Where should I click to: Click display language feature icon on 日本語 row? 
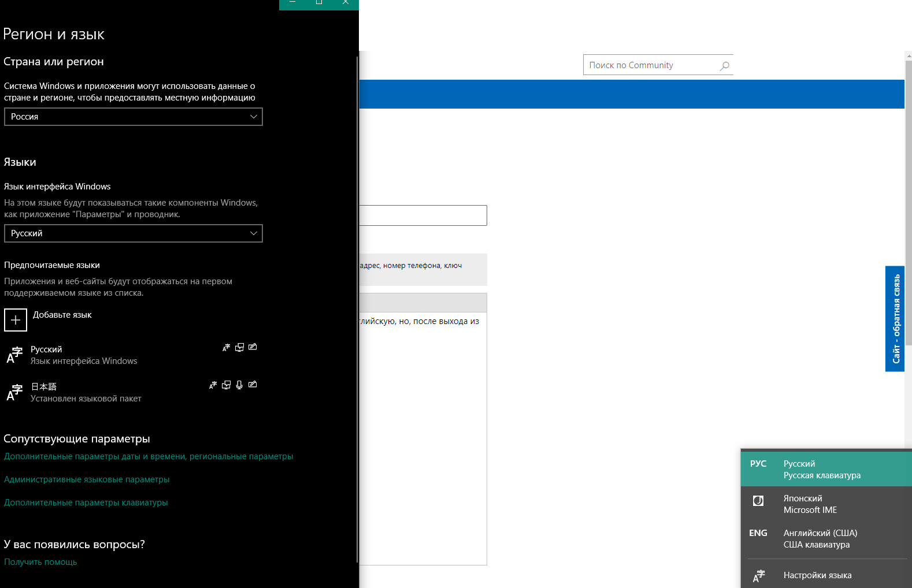coord(213,385)
